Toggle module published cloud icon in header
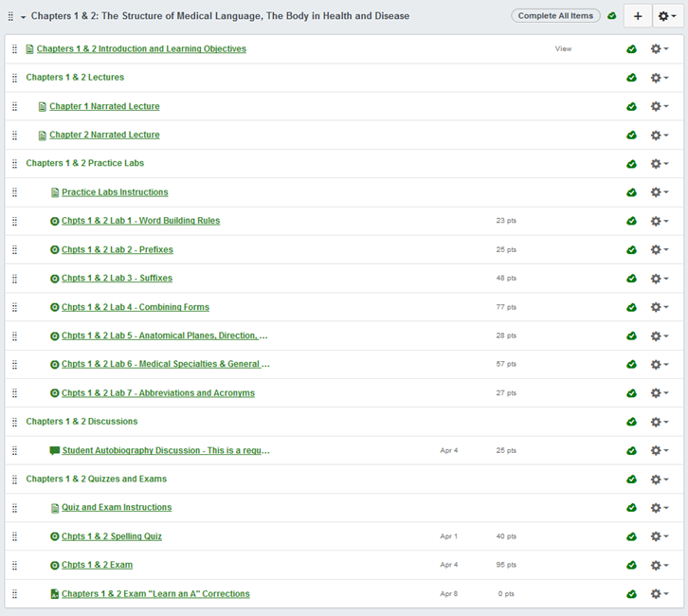Screen dimensions: 688x616 point(612,16)
